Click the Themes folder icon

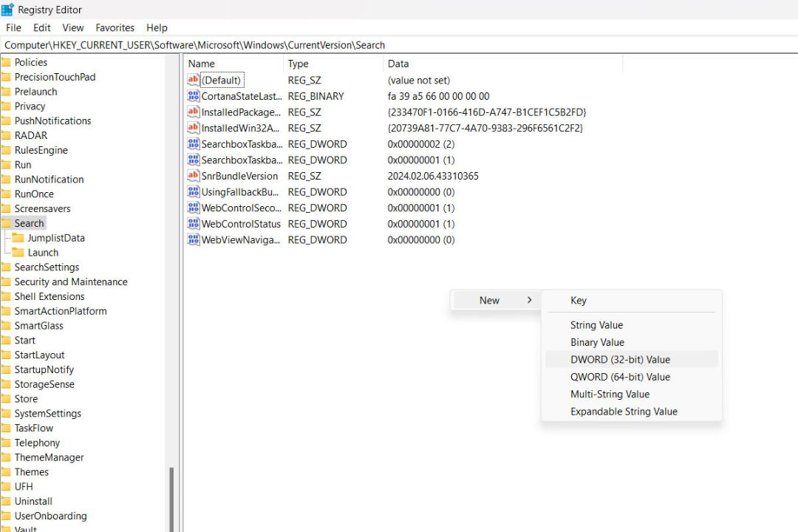(6, 472)
